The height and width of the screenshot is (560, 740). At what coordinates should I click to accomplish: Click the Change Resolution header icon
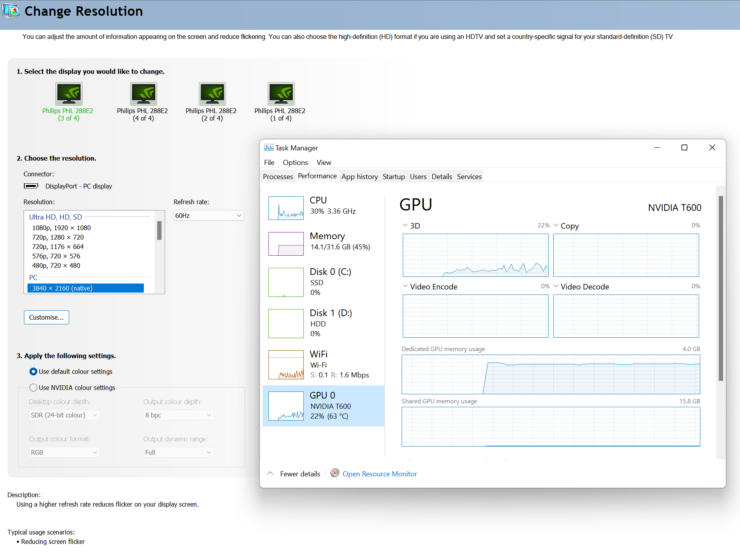11,11
